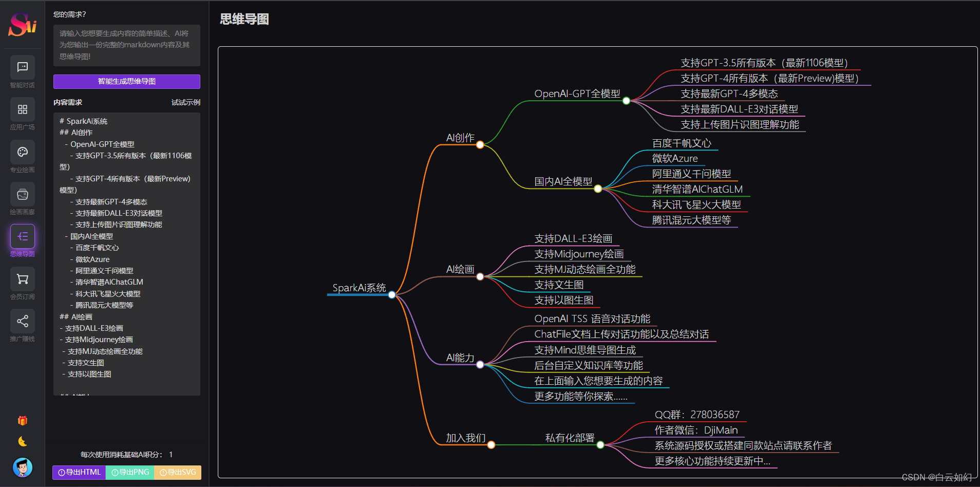Open the 会员订阅 cart icon
The image size is (980, 487).
(x=23, y=279)
